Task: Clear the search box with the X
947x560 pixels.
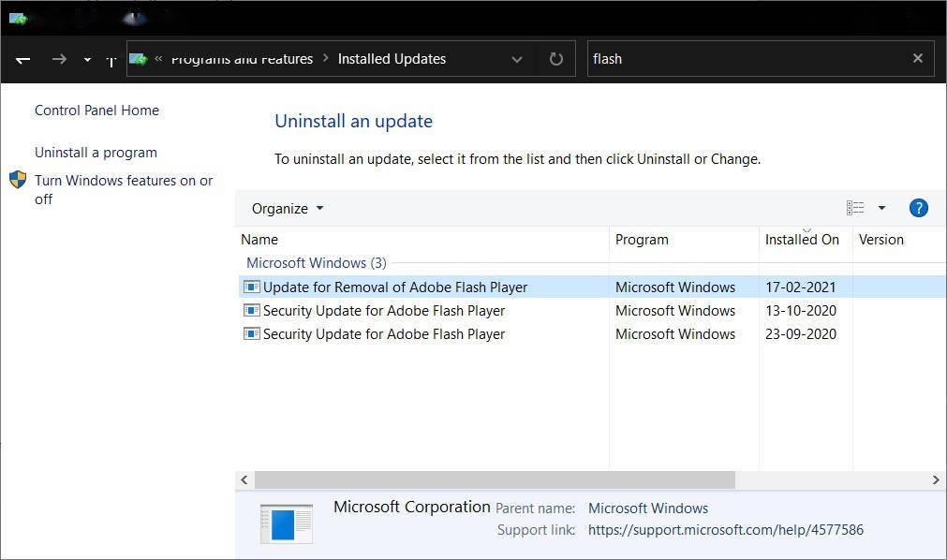Action: [918, 58]
